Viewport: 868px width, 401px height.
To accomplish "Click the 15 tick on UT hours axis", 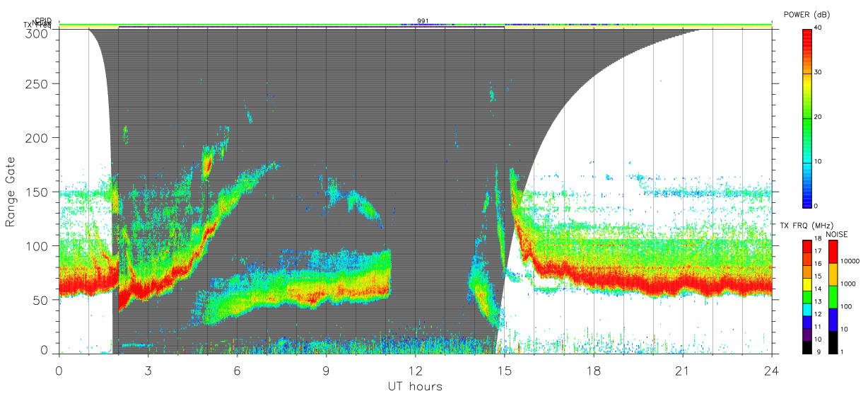I will (505, 370).
